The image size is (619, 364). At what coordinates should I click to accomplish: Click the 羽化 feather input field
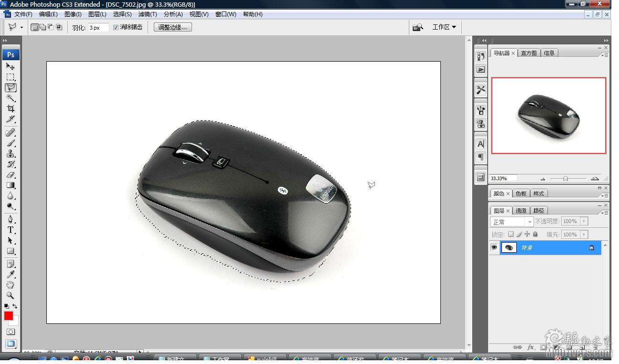pyautogui.click(x=98, y=28)
